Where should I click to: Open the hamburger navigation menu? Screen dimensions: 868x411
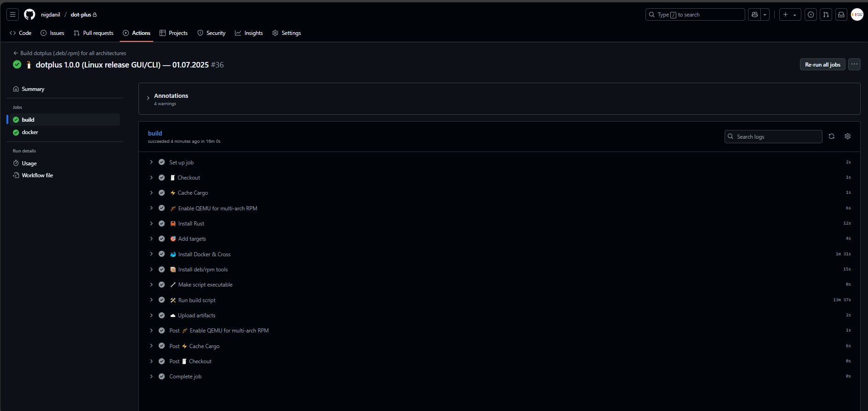point(13,15)
